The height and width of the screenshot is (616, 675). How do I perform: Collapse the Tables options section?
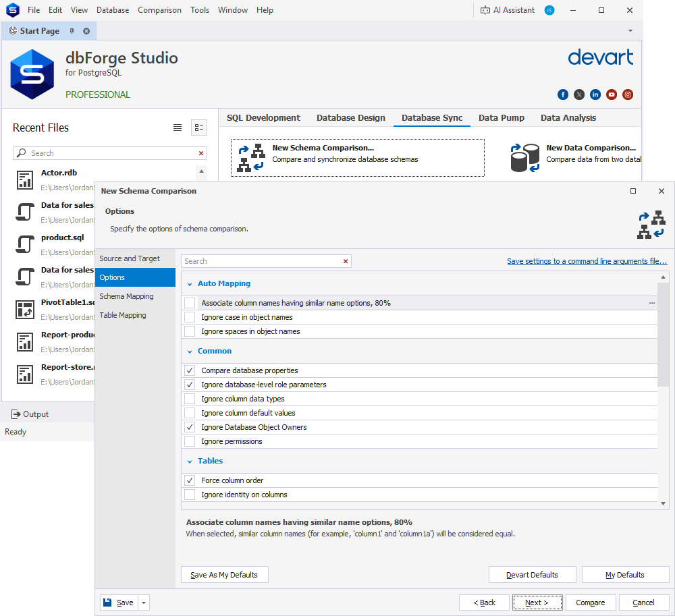pyautogui.click(x=190, y=461)
